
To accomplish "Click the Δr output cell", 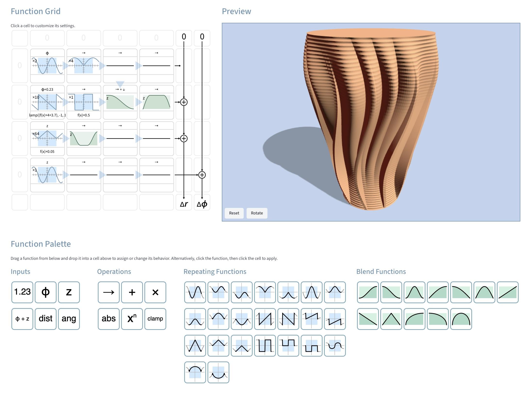I will pyautogui.click(x=184, y=202).
